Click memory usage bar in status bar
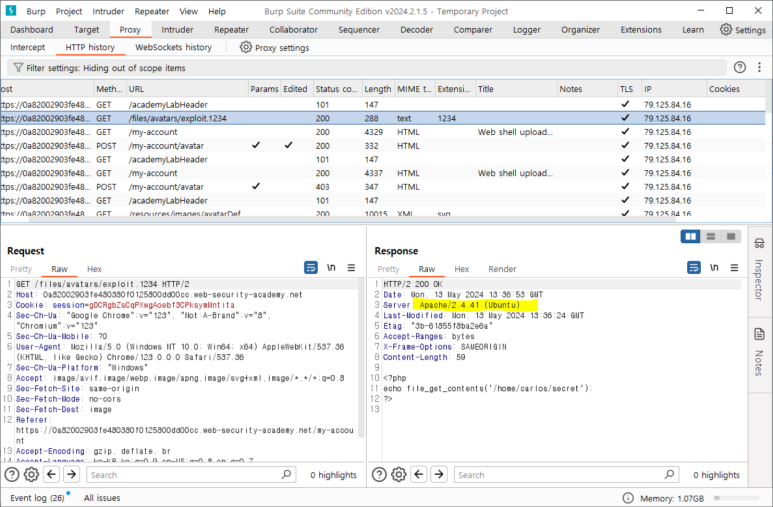The image size is (773, 507). (736, 498)
